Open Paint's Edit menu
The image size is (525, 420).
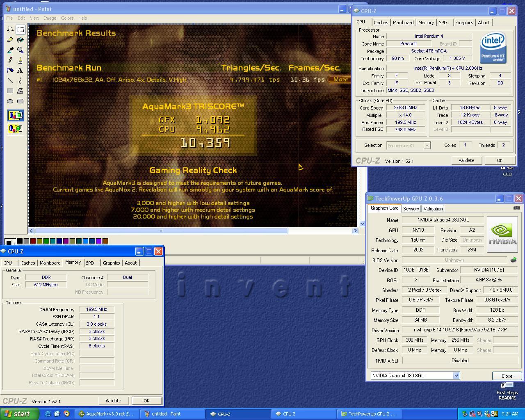point(21,18)
